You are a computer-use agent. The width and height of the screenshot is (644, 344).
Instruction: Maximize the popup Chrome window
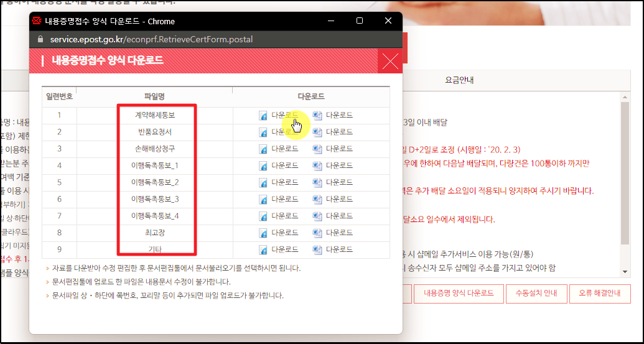click(x=360, y=21)
